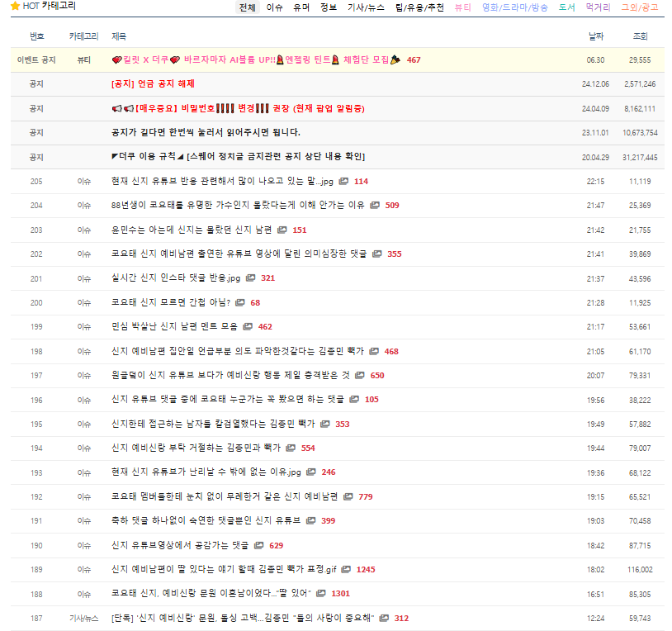672x631 pixels.
Task: Click the image icon on post 204
Action: [375, 206]
